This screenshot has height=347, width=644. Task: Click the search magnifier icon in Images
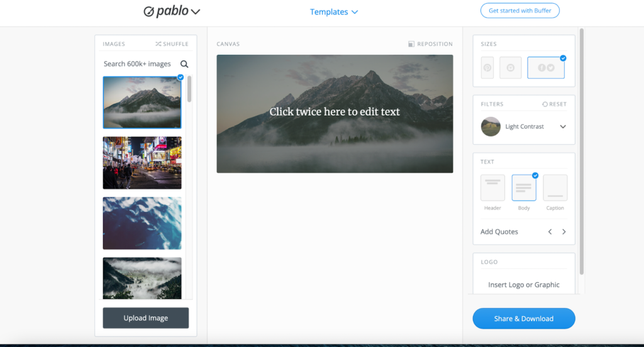tap(184, 64)
